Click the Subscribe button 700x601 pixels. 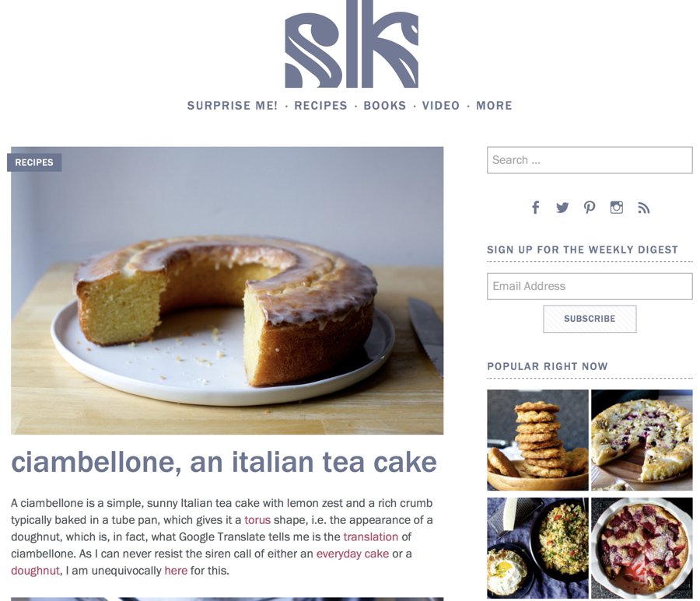tap(590, 319)
